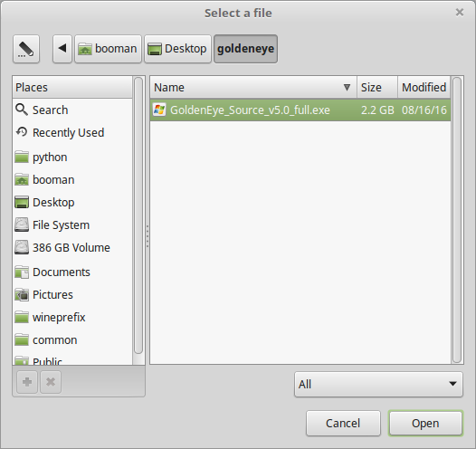Click the wineprefix folder icon
The image size is (476, 449).
coord(22,317)
